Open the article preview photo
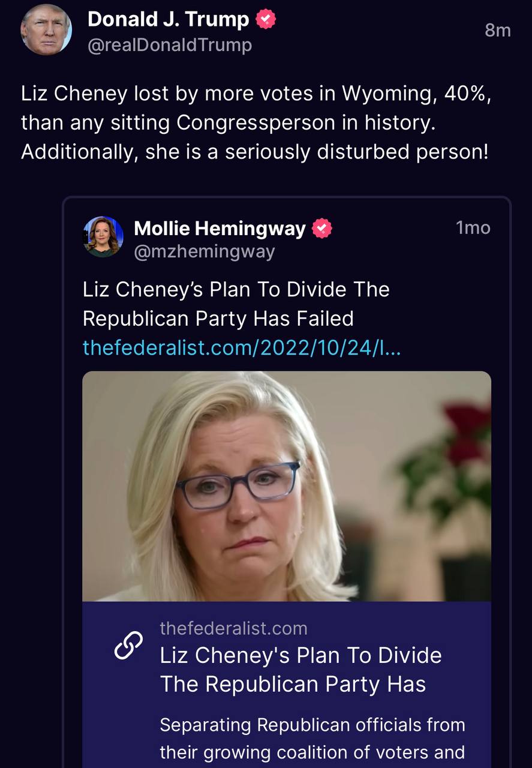The height and width of the screenshot is (768, 532). (286, 486)
